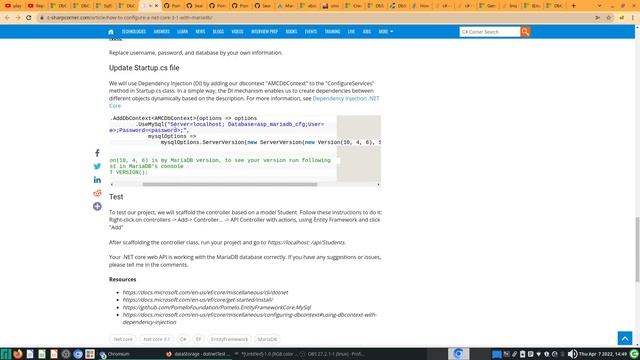Share article on LinkedIn
This screenshot has width=640, height=360.
[97, 180]
